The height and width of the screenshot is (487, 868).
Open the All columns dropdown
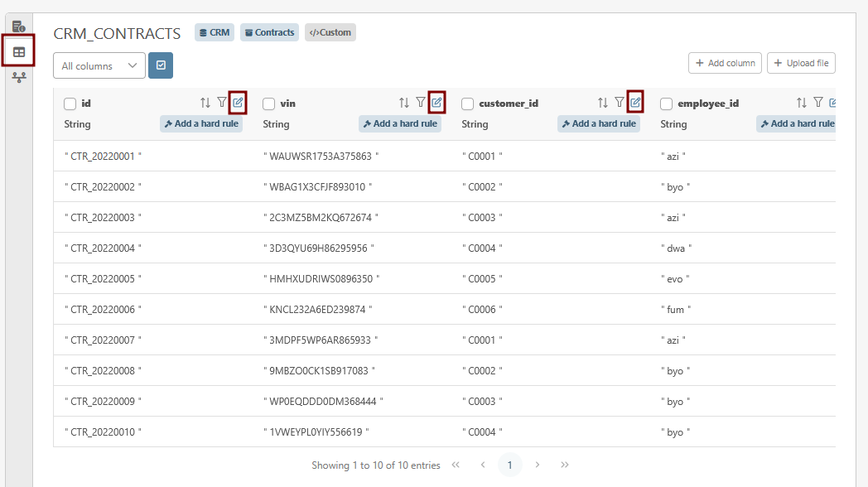pos(99,65)
